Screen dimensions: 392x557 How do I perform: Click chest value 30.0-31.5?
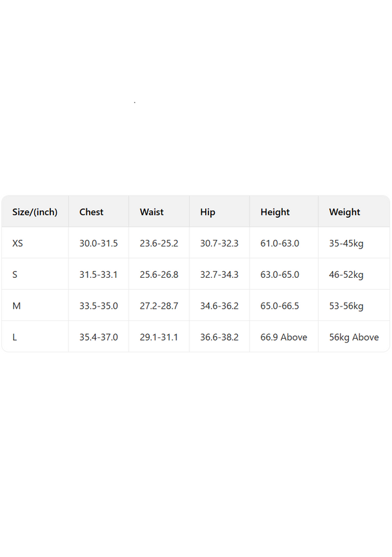[99, 243]
